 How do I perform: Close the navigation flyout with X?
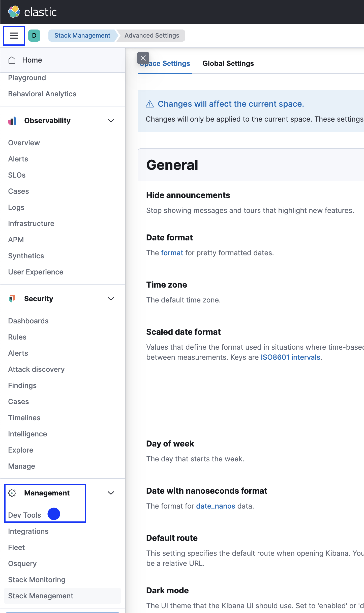(143, 58)
